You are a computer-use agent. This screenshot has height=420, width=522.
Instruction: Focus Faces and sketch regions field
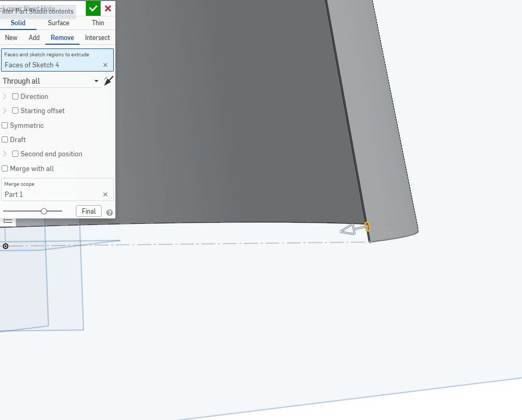tap(57, 60)
